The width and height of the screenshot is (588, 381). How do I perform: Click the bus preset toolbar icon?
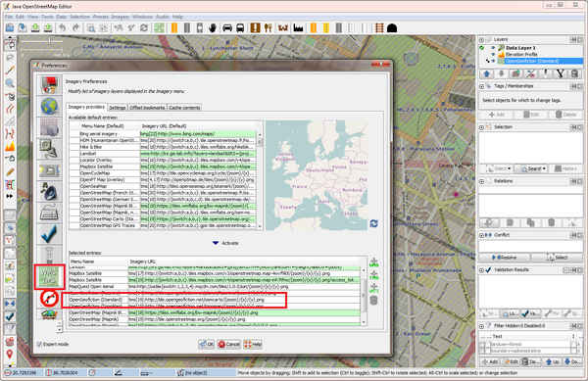(x=240, y=27)
